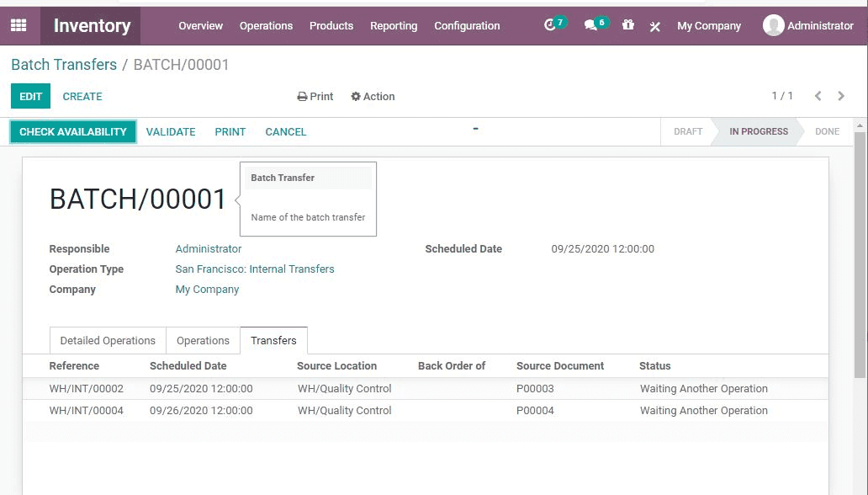Click source document P00004 cell
Screen dimensions: 868x495
[x=535, y=411]
